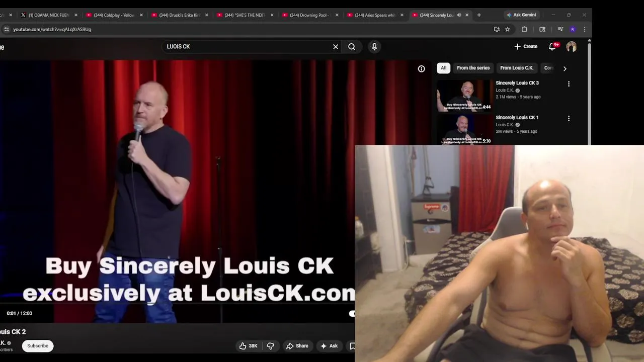
Task: Close the Coldplay - Yellow tab
Action: (x=141, y=15)
